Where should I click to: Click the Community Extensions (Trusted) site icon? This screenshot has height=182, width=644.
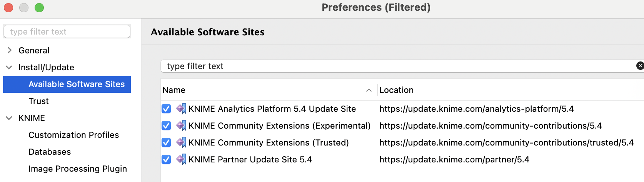pos(181,142)
